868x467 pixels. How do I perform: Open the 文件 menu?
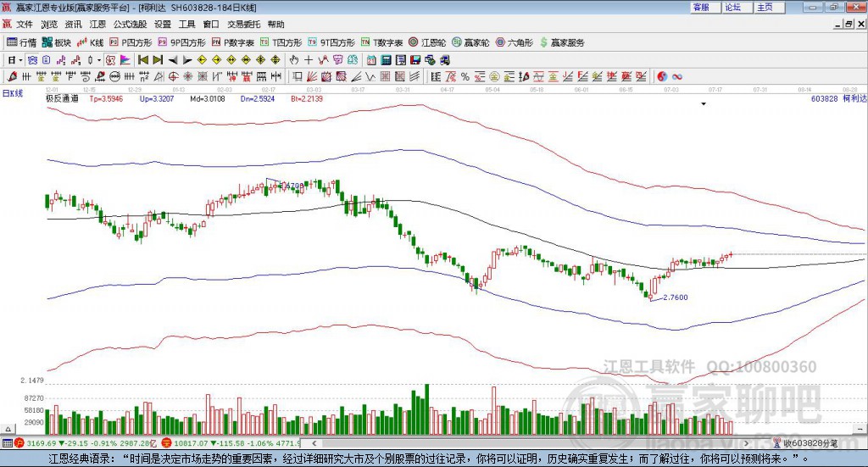pos(25,25)
